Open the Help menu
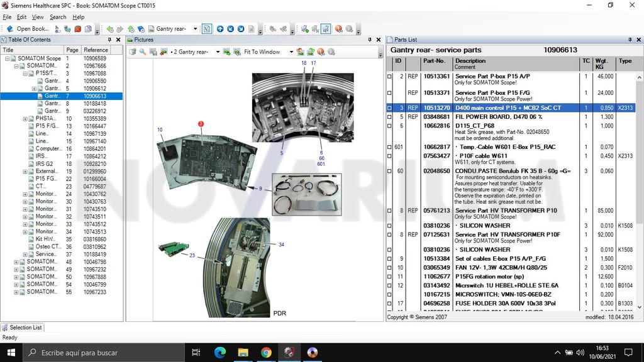 pos(78,17)
